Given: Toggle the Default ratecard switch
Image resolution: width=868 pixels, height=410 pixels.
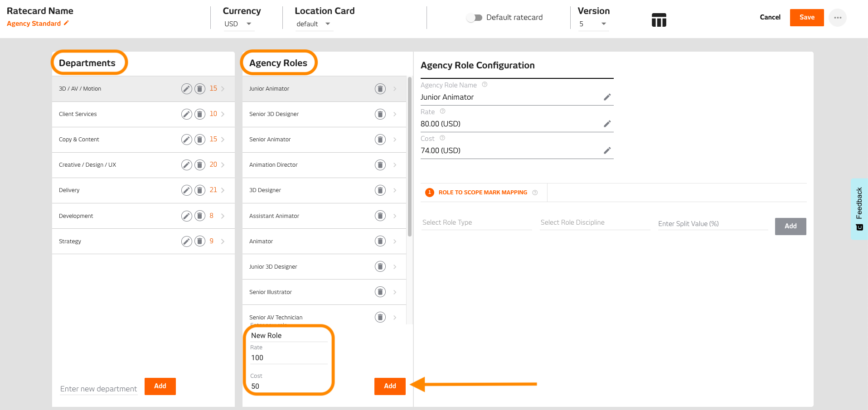Looking at the screenshot, I should coord(474,18).
